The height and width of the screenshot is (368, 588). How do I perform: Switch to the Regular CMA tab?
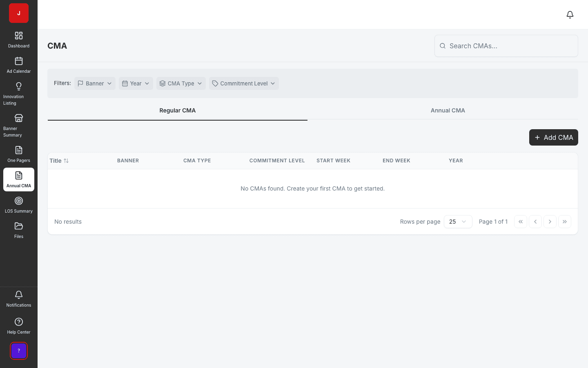[x=178, y=111]
